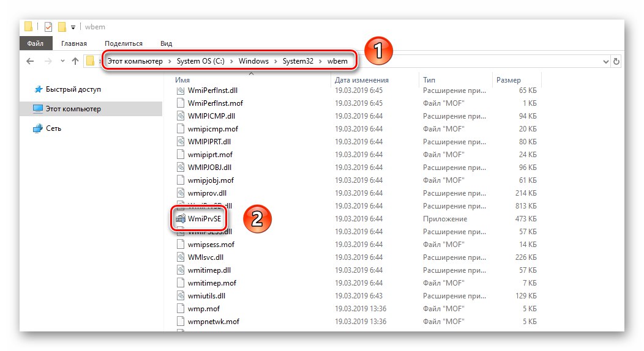Click the dll icon beside wmiprov.dll

point(181,194)
